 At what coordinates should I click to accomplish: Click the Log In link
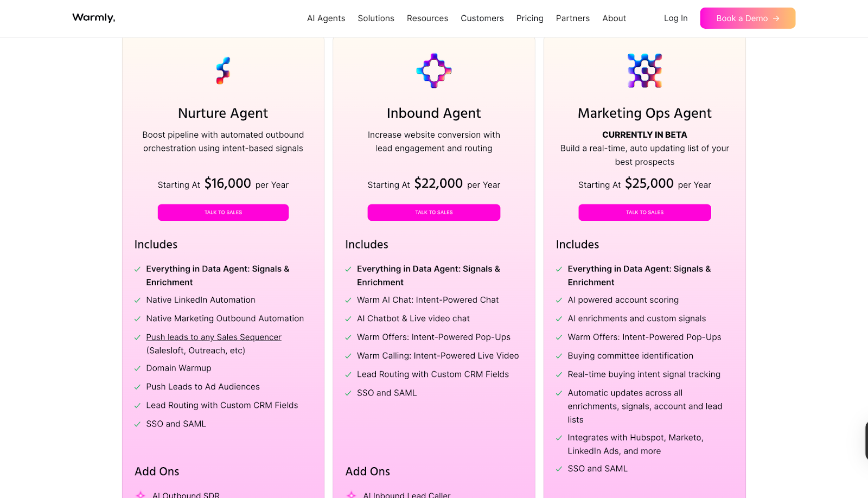(x=676, y=18)
